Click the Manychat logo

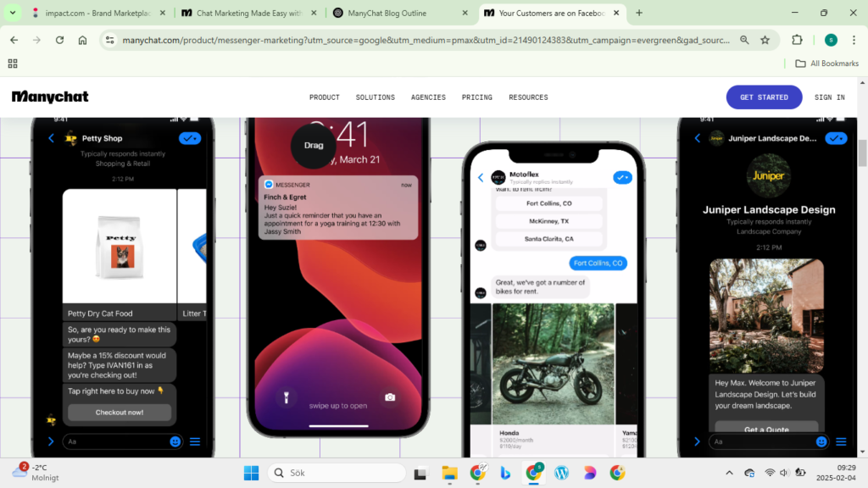50,97
